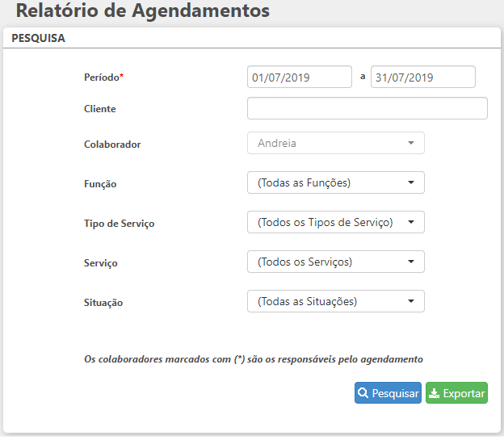Click the Relatório de Agendamentos page title
Screen dimensions: 504x440
pos(143,11)
